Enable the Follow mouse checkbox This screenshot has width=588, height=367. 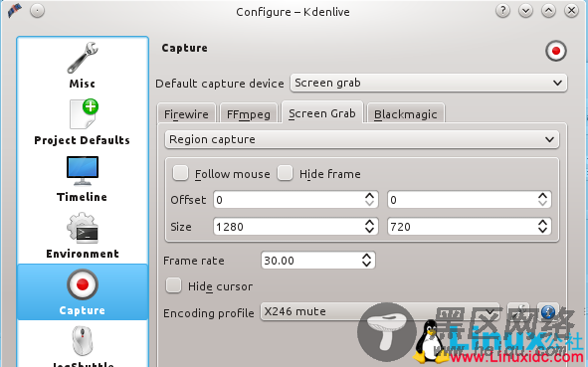click(180, 174)
